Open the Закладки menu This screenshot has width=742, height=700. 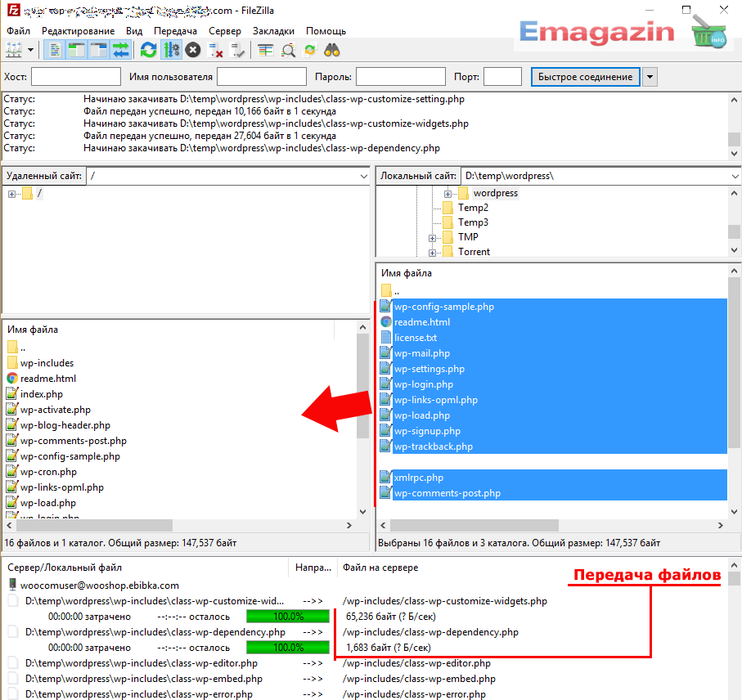click(x=273, y=31)
